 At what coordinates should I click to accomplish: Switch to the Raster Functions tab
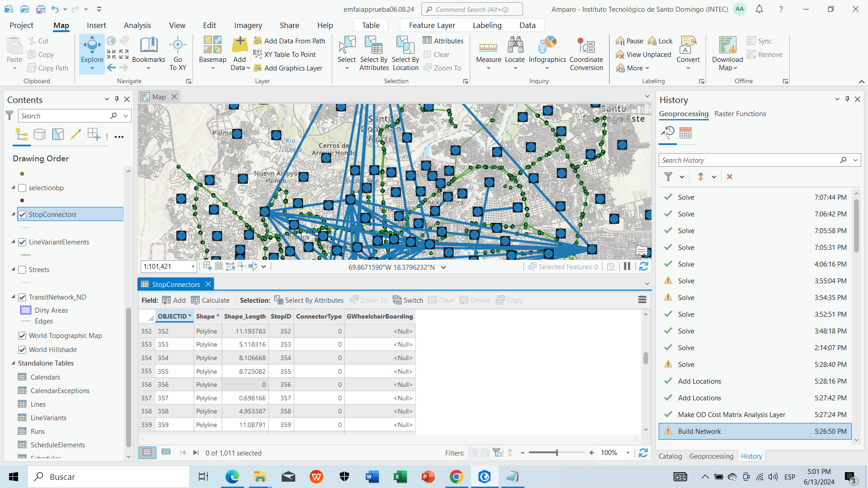click(x=740, y=114)
